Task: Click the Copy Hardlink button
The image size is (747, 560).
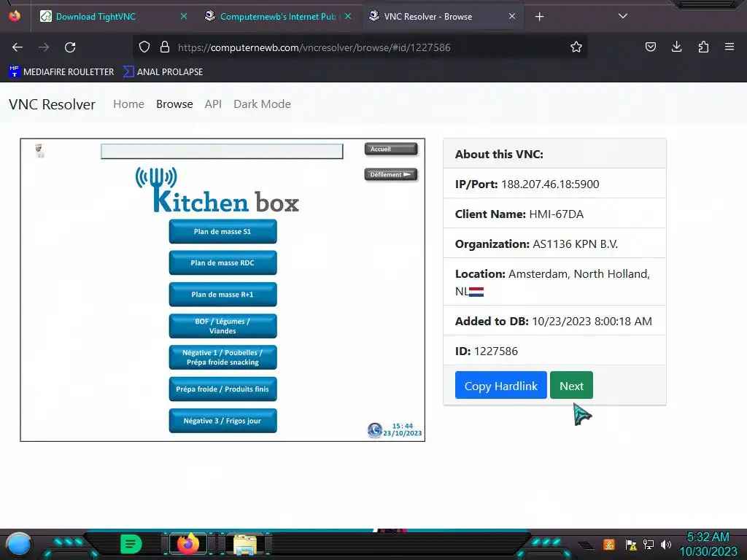Action: coord(500,385)
